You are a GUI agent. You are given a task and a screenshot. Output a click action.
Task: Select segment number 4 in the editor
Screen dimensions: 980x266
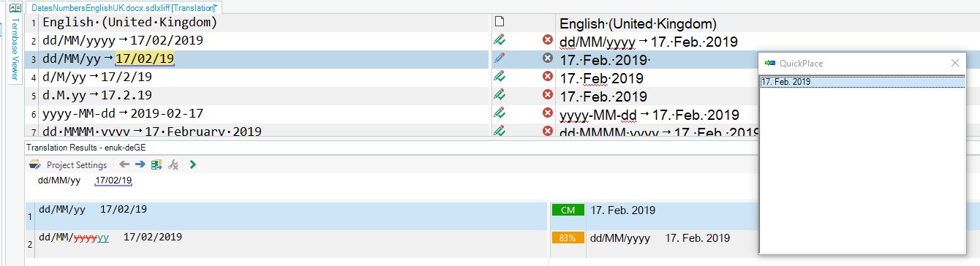[x=34, y=77]
